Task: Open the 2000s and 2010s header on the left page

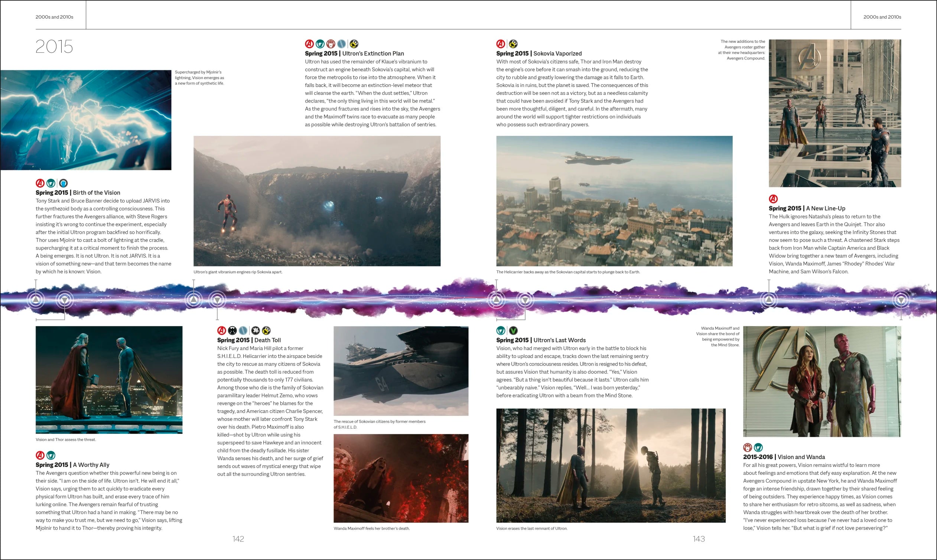Action: (54, 17)
